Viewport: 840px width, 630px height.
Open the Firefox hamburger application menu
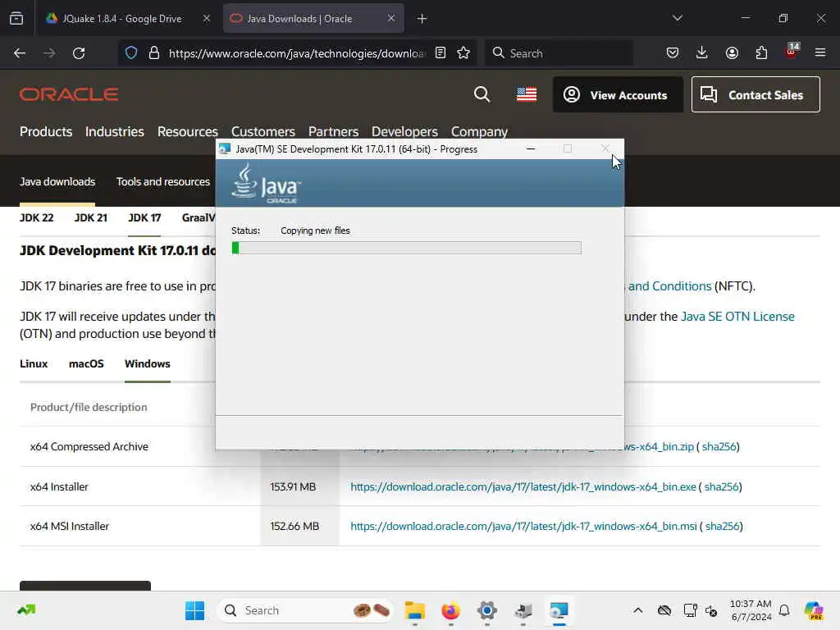pos(820,53)
